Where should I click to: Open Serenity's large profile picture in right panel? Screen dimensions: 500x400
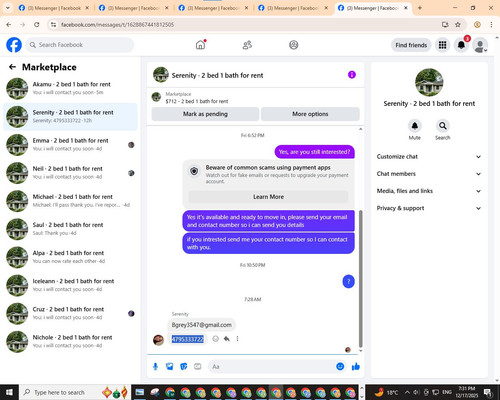coord(429,82)
